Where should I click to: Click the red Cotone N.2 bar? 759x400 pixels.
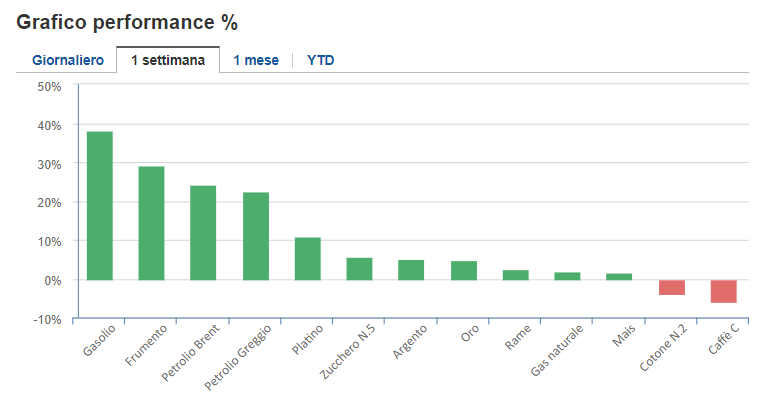point(671,288)
